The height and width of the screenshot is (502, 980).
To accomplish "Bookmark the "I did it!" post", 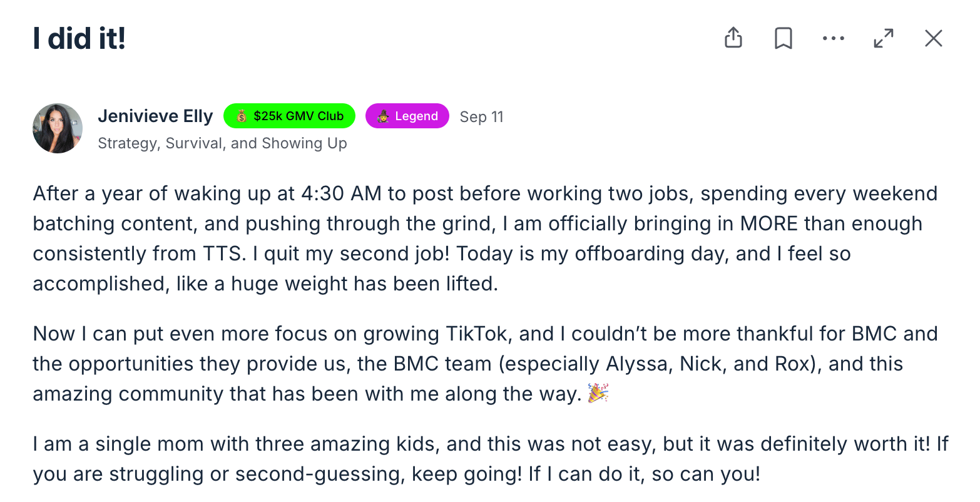I will click(783, 38).
